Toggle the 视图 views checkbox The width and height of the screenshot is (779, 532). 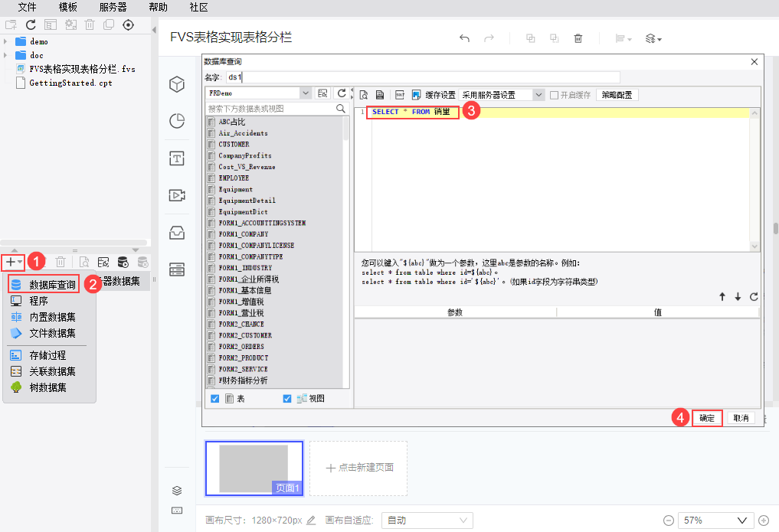(286, 399)
